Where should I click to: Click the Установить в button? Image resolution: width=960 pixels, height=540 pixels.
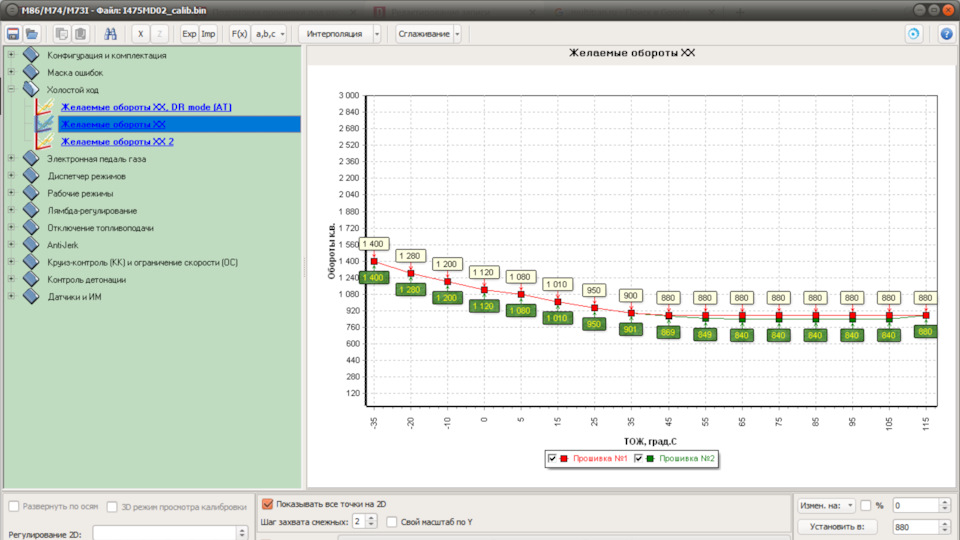(837, 526)
